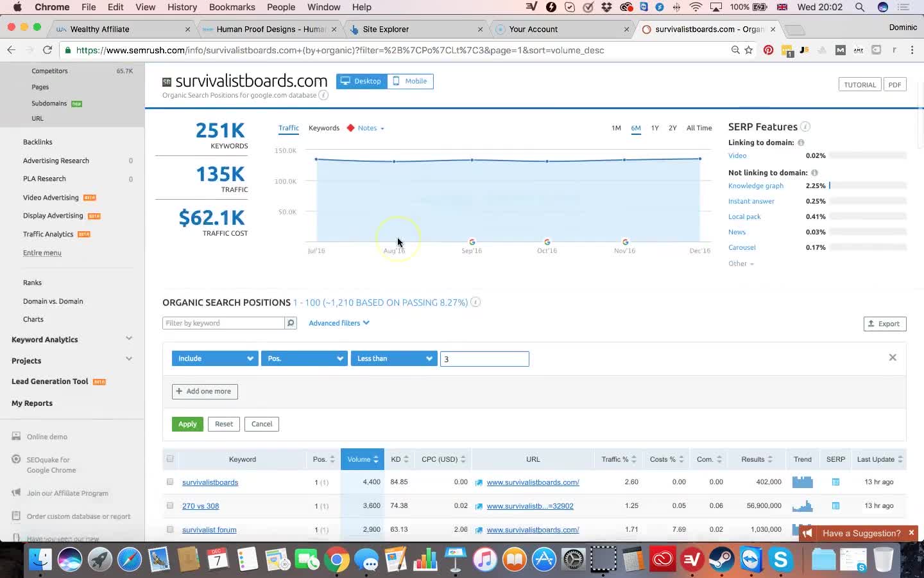The width and height of the screenshot is (924, 578).
Task: Sort table by Volume column
Action: coord(363,459)
